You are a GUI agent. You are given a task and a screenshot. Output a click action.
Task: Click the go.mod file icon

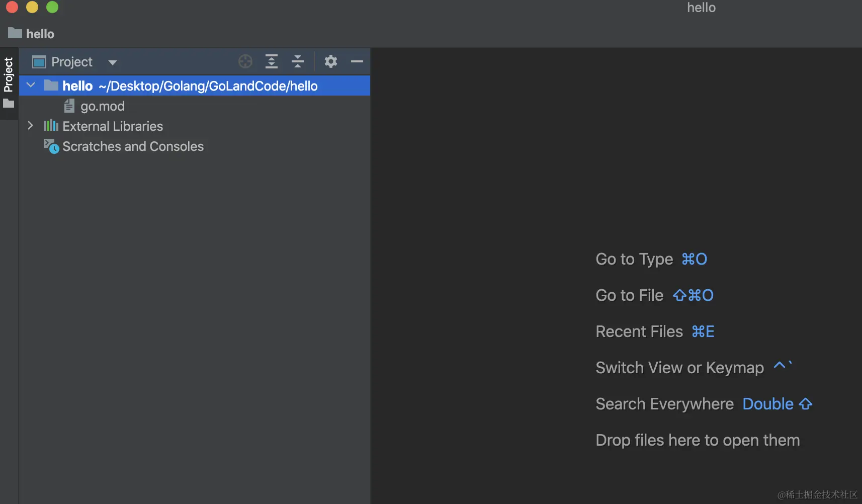pos(69,106)
